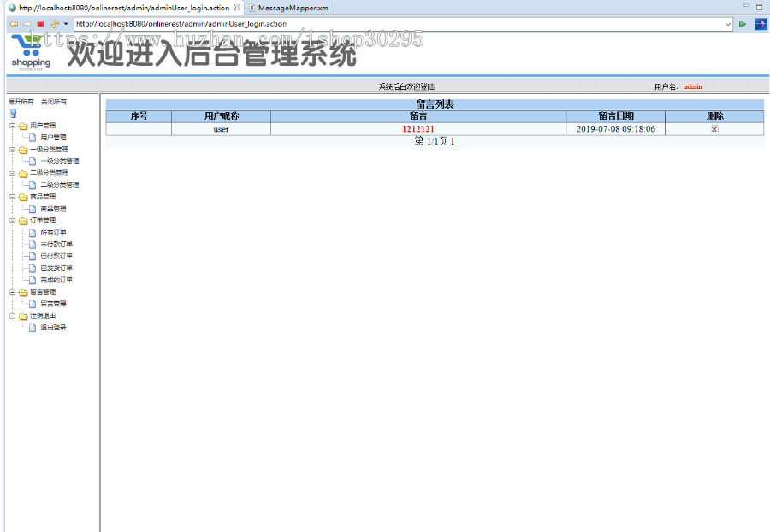Collapse the 用户管理 tree node
The width and height of the screenshot is (770, 532).
(x=11, y=127)
